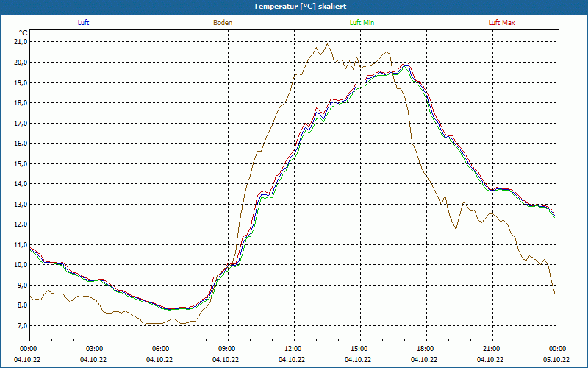Image resolution: width=588 pixels, height=368 pixels.
Task: Click the 12:00 time axis label
Action: coord(294,348)
